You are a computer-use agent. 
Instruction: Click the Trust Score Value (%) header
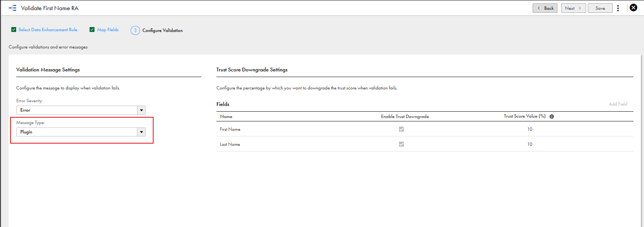[x=525, y=116]
